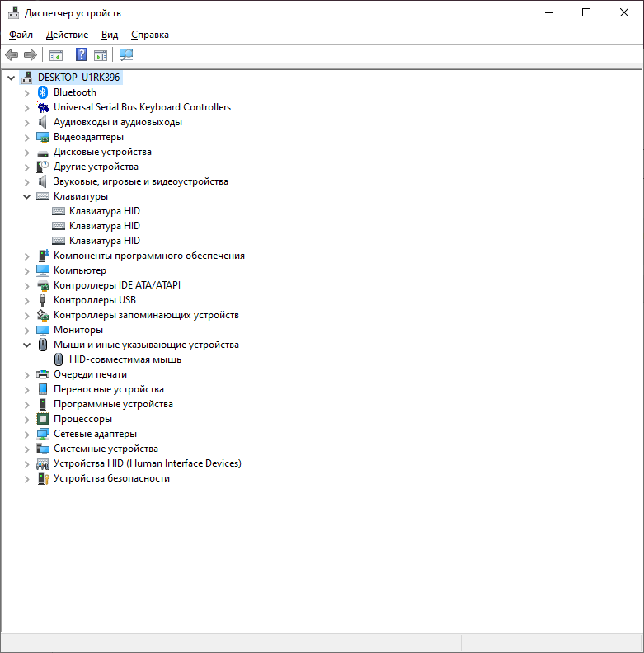The width and height of the screenshot is (644, 653).
Task: Scan for hardware changes via monitor icon
Action: (x=126, y=54)
